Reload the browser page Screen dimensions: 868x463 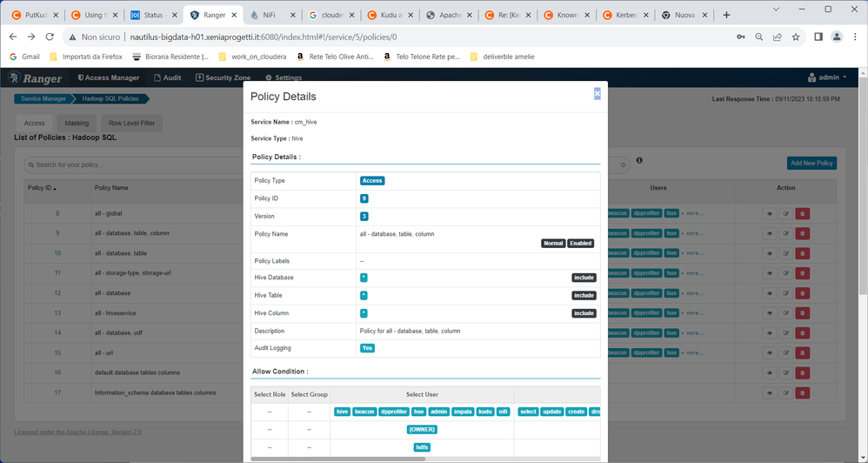pyautogui.click(x=50, y=37)
